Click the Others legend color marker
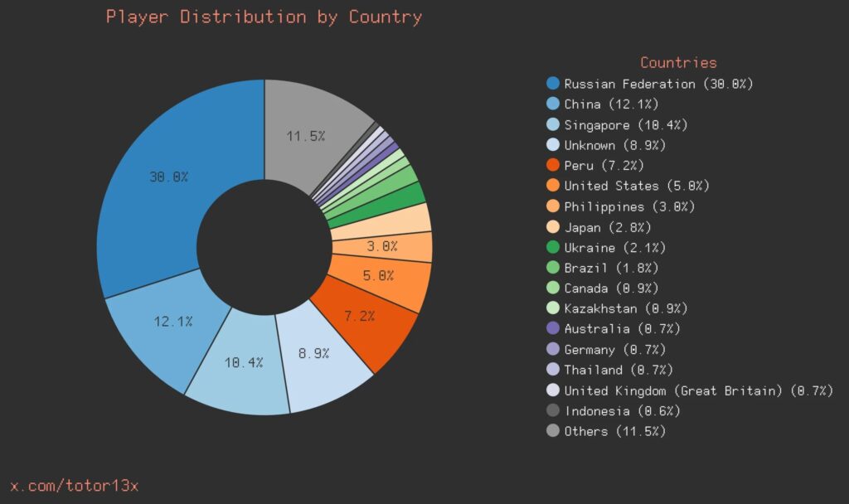This screenshot has width=849, height=504. pos(552,431)
